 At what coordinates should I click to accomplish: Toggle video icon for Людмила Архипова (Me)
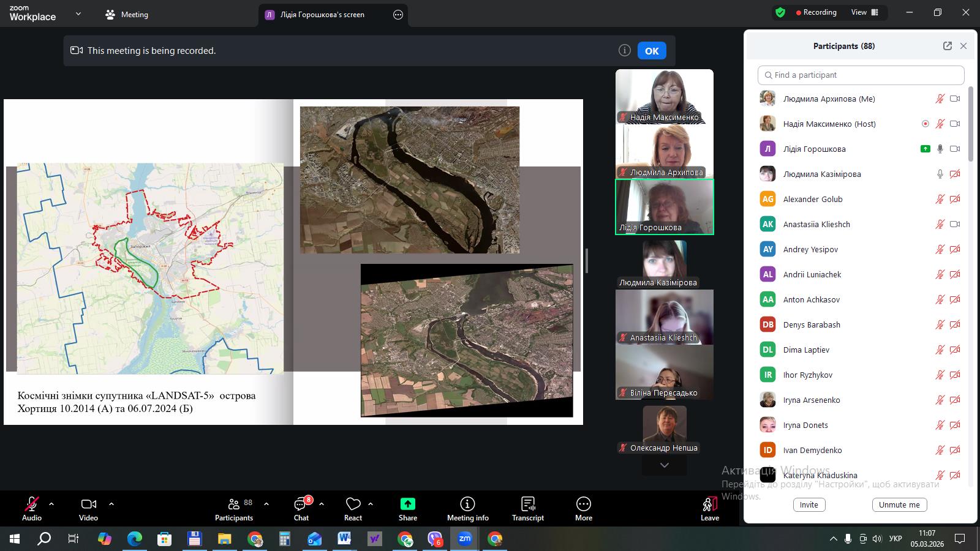pos(954,99)
